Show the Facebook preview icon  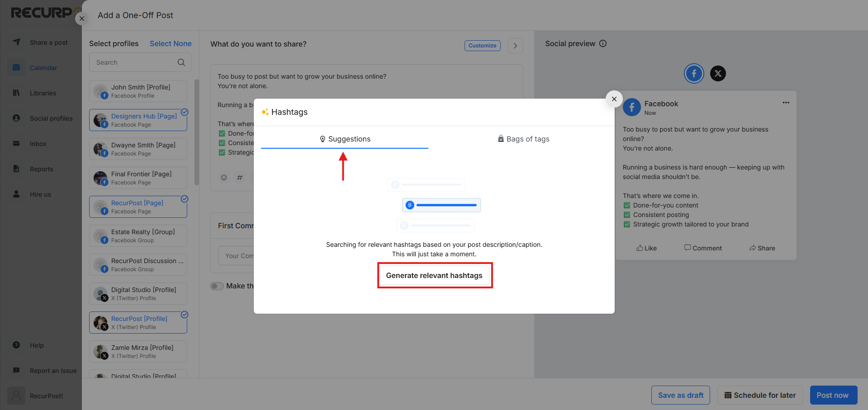point(694,73)
